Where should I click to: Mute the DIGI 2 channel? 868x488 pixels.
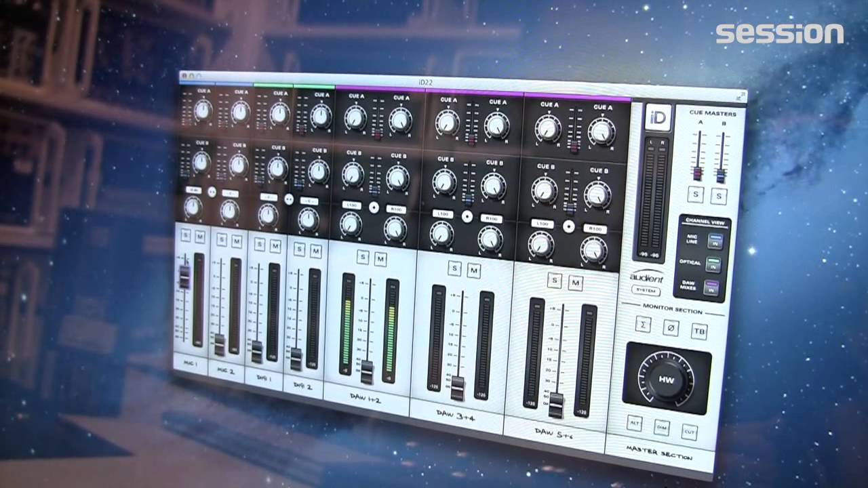(316, 251)
